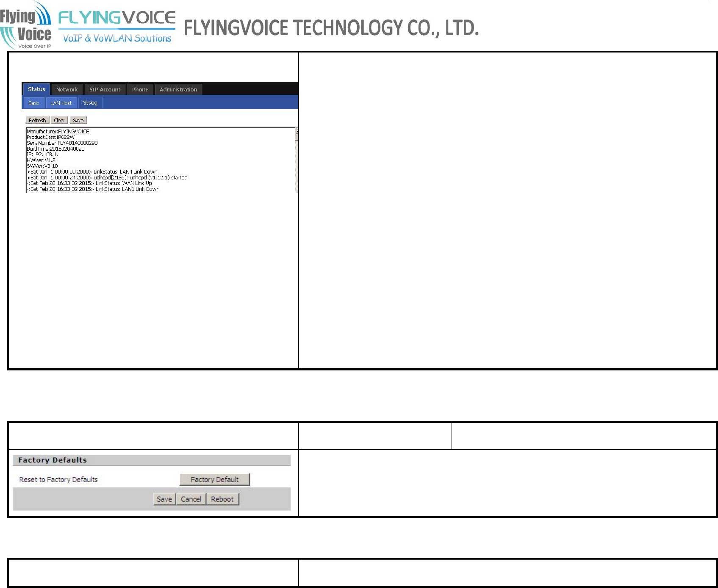Click the syslog Save button

coord(78,120)
